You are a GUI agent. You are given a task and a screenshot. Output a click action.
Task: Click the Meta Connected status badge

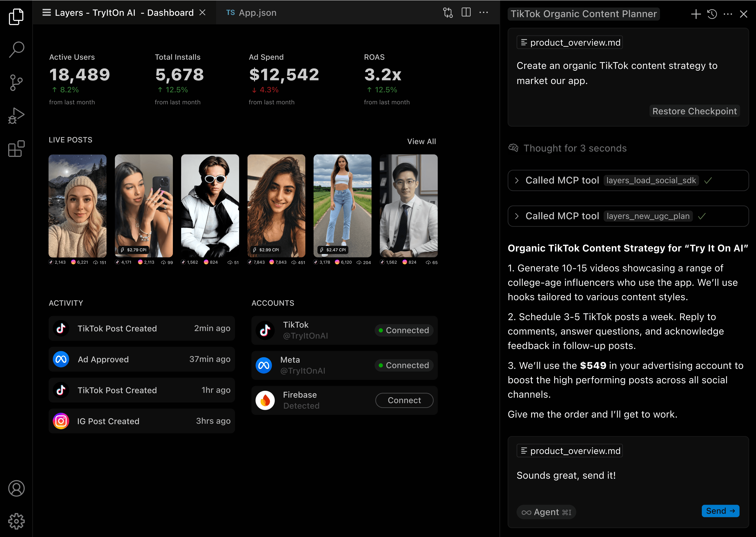404,365
